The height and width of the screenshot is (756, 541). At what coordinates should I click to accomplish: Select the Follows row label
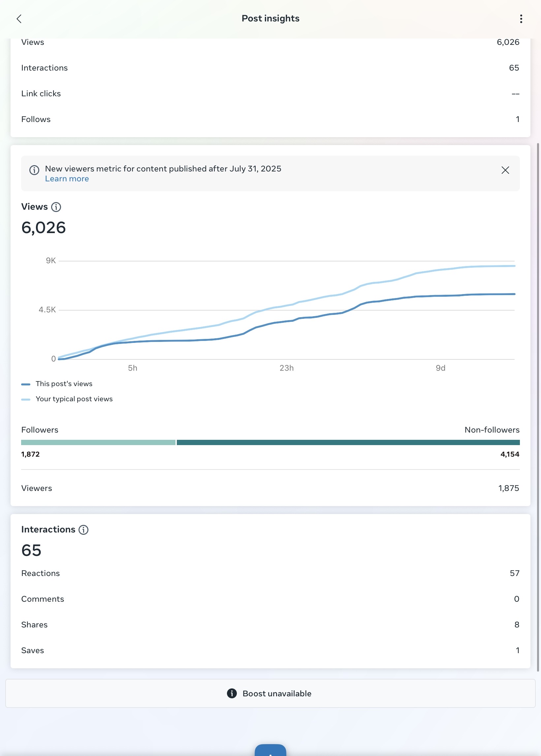[x=36, y=119]
